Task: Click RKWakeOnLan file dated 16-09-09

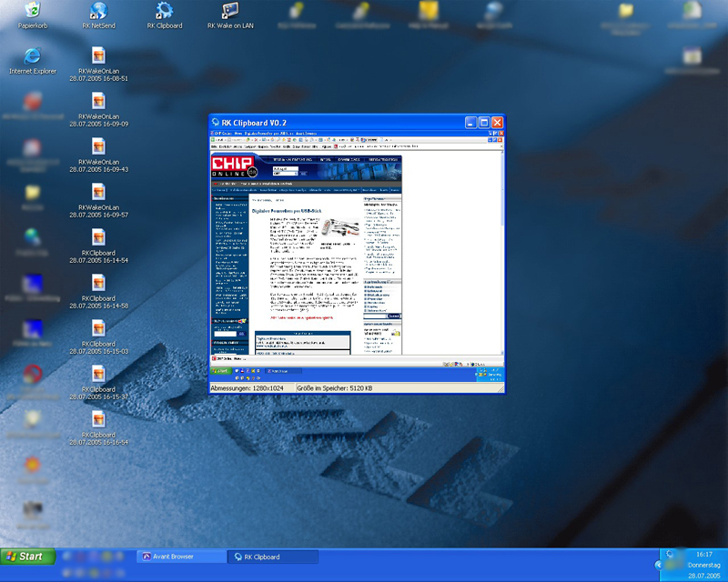Action: [x=97, y=101]
